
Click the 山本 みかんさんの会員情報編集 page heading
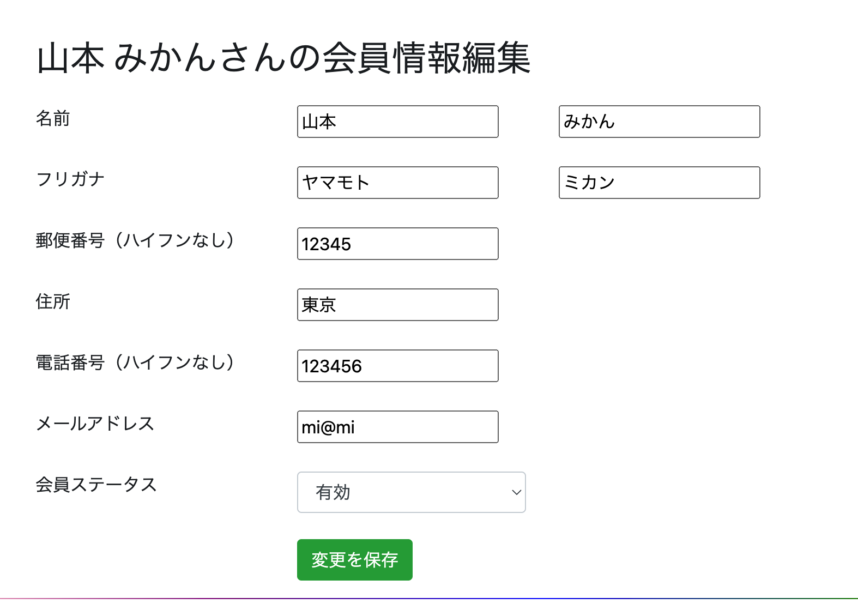(283, 58)
